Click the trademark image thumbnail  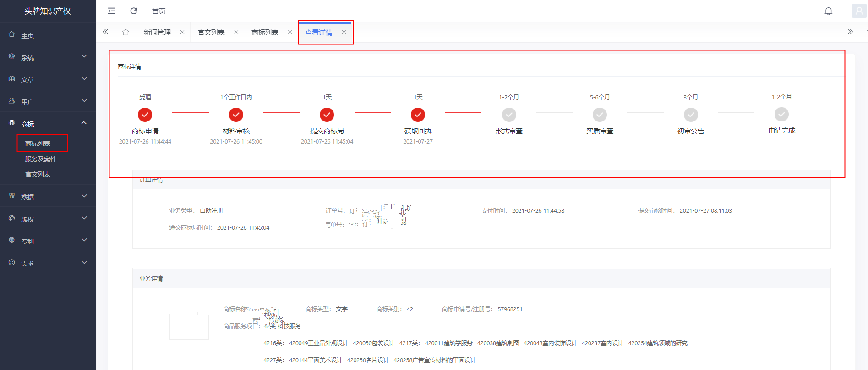tap(189, 326)
